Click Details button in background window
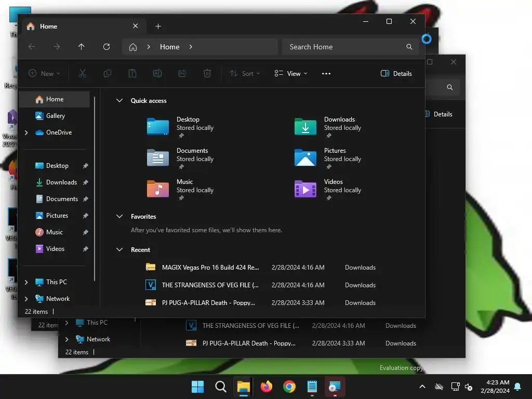Screen dimensions: 532x399 (x=438, y=114)
